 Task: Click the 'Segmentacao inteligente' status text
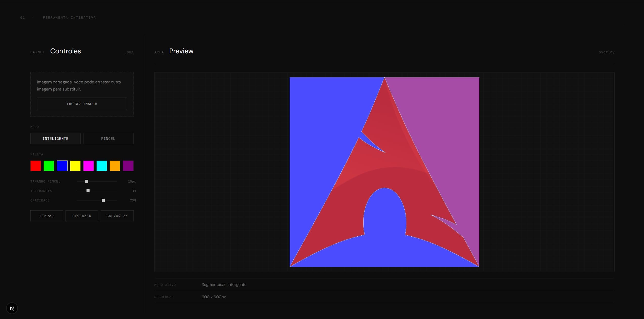point(224,285)
